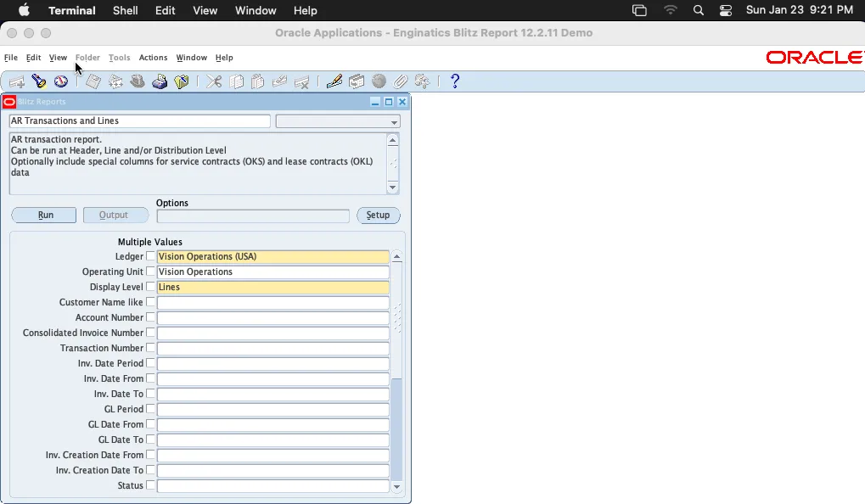Tick the Inv. Date From checkbox
The height and width of the screenshot is (504, 865).
tap(150, 378)
